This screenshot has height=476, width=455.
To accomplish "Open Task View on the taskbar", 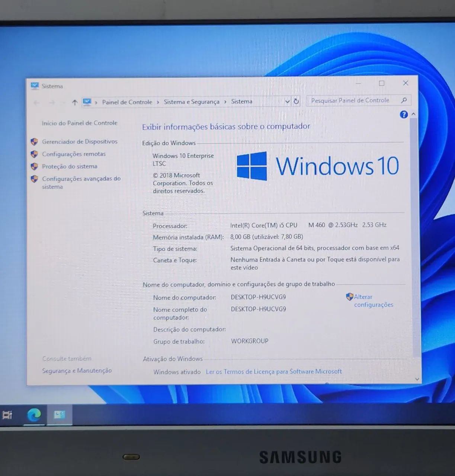I will tap(7, 414).
